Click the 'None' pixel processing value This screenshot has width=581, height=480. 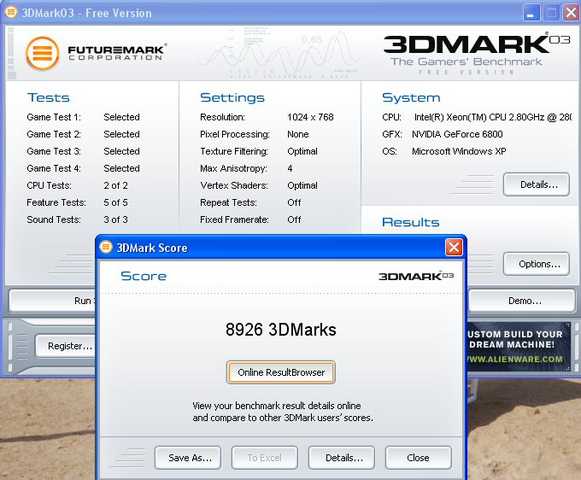[x=298, y=134]
